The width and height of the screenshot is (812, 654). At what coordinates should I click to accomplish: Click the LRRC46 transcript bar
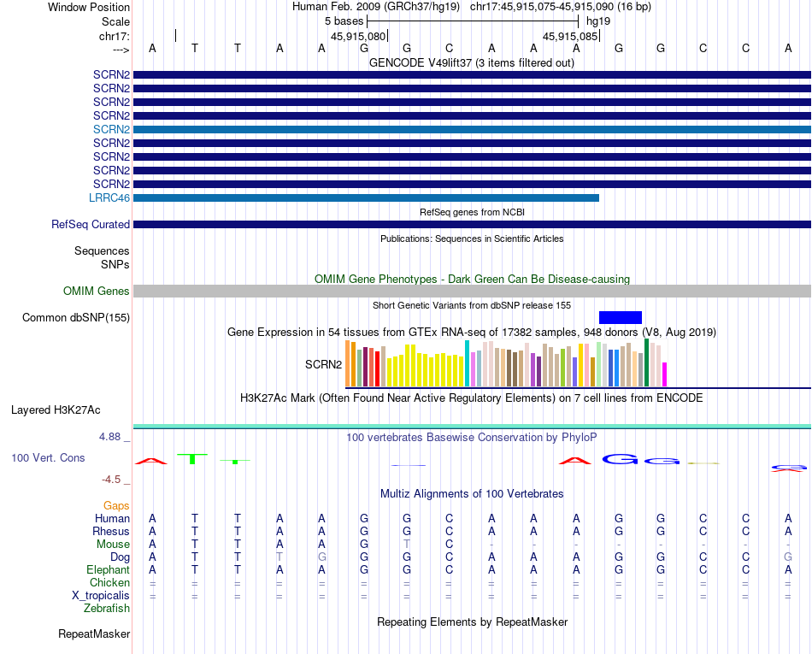pos(366,197)
